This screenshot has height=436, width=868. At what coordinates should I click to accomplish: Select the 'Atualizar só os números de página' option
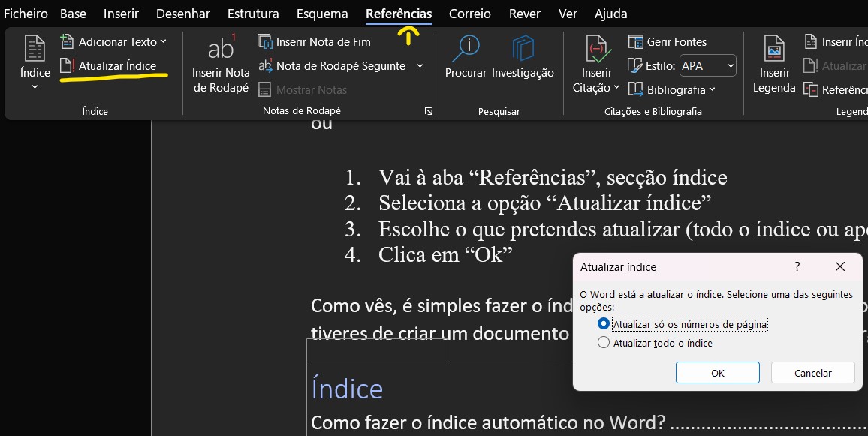604,324
